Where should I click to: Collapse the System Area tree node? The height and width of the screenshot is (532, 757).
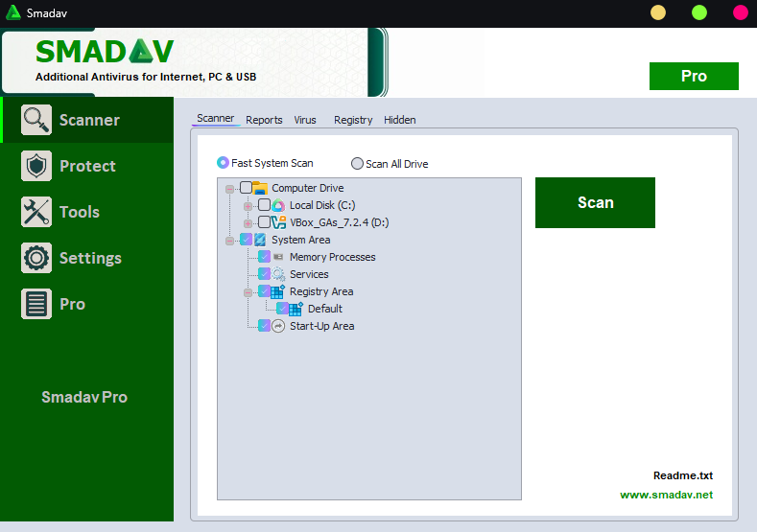point(230,241)
